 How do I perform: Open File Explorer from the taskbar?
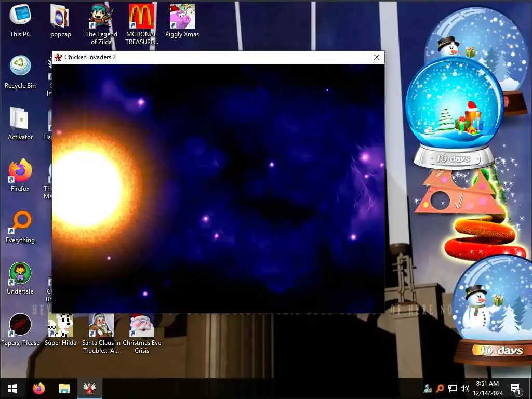pyautogui.click(x=64, y=389)
